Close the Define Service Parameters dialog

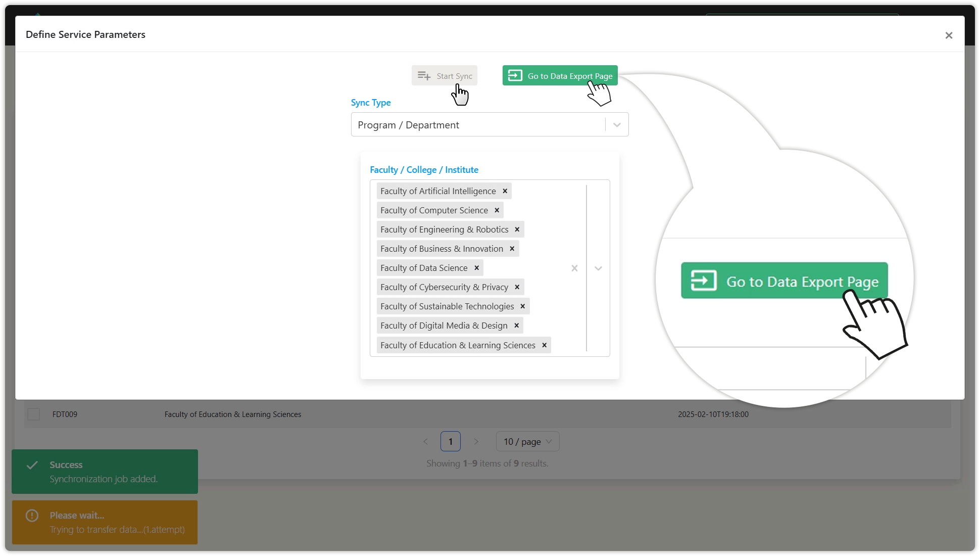tap(949, 35)
